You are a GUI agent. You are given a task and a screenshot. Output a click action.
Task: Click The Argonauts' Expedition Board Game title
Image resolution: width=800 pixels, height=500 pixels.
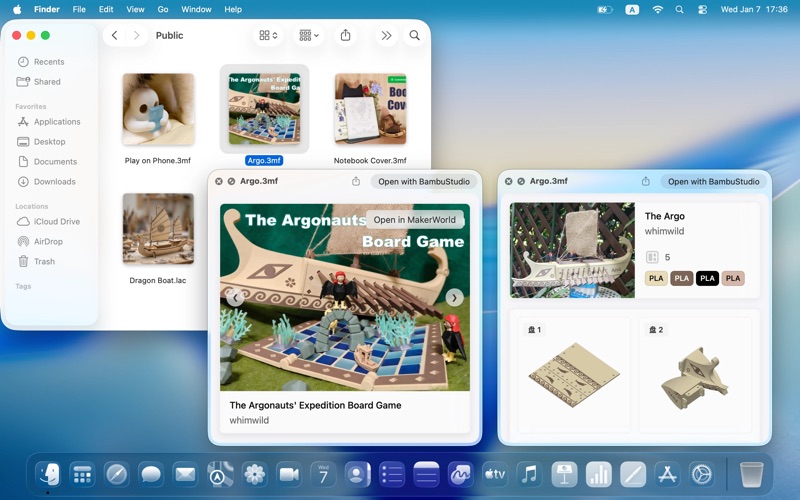coord(315,405)
